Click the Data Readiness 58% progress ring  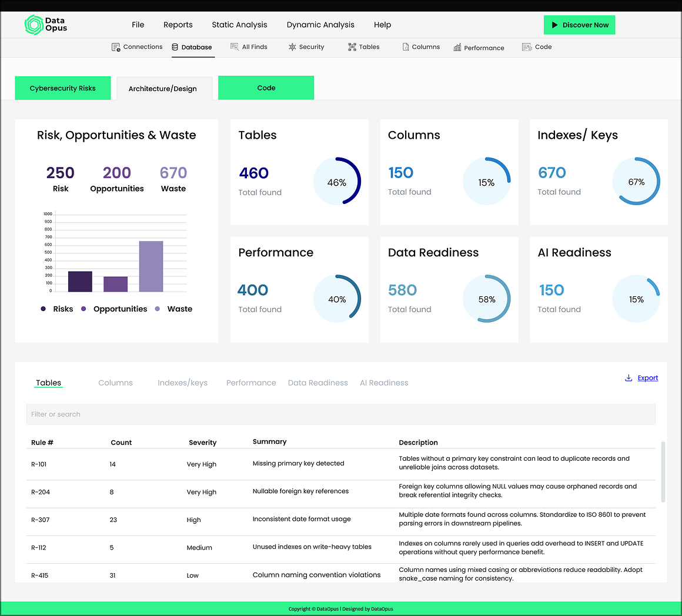coord(487,298)
